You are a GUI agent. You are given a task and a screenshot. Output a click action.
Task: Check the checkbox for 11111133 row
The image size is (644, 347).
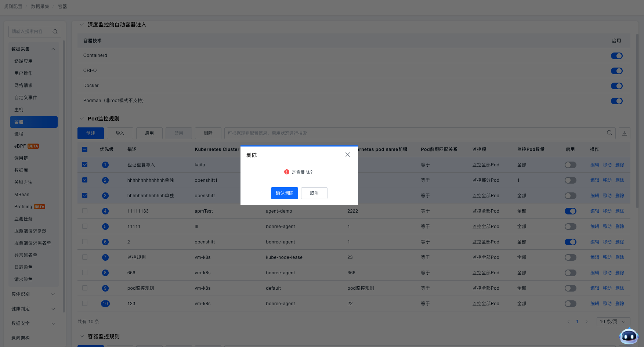pos(85,211)
